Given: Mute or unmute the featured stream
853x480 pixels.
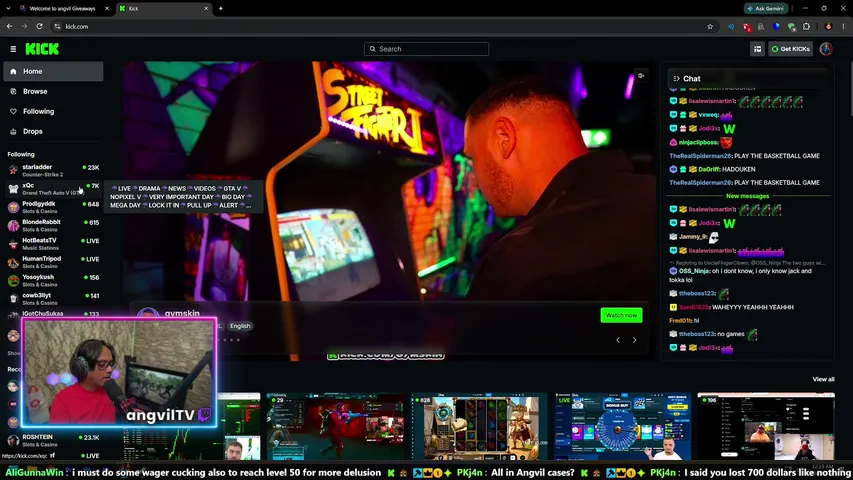Looking at the screenshot, I should tap(641, 76).
